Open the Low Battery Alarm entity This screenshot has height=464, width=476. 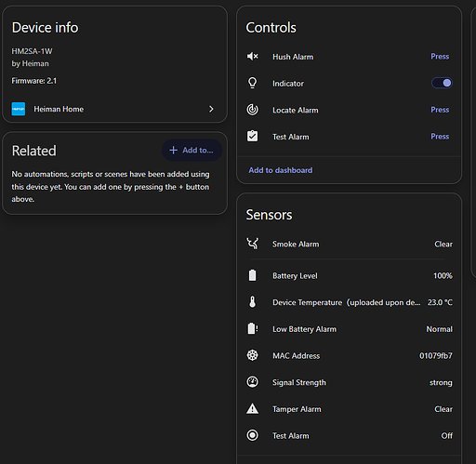350,329
